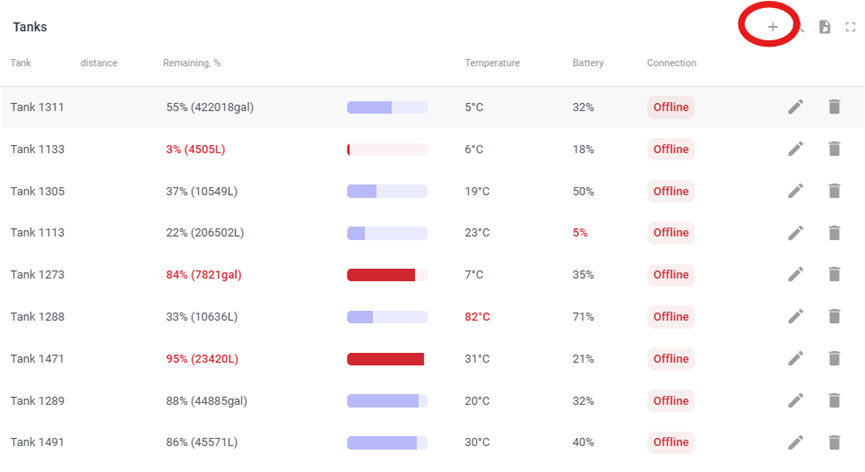Select the Tank 1288 row name

click(37, 317)
